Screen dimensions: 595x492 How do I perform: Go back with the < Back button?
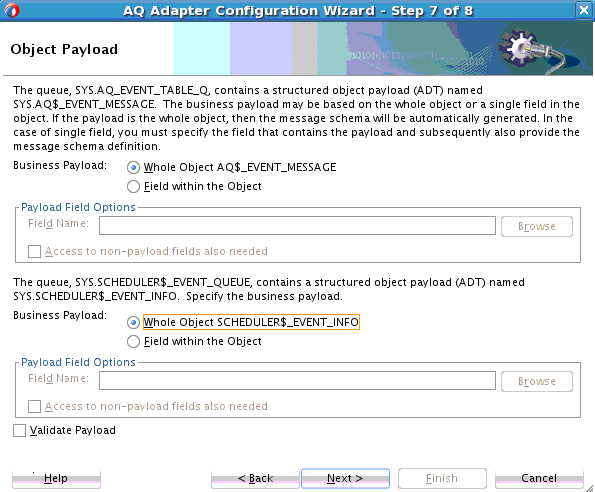(x=255, y=478)
